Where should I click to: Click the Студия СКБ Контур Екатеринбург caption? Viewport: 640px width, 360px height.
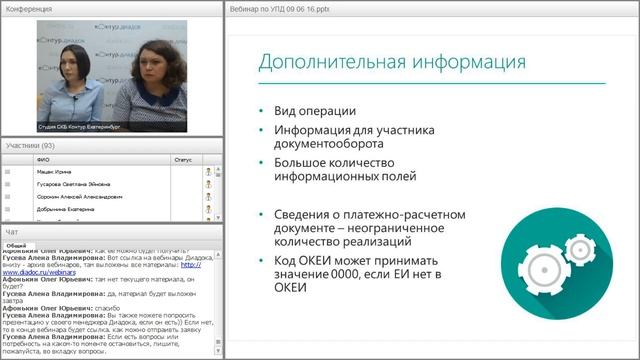(79, 127)
